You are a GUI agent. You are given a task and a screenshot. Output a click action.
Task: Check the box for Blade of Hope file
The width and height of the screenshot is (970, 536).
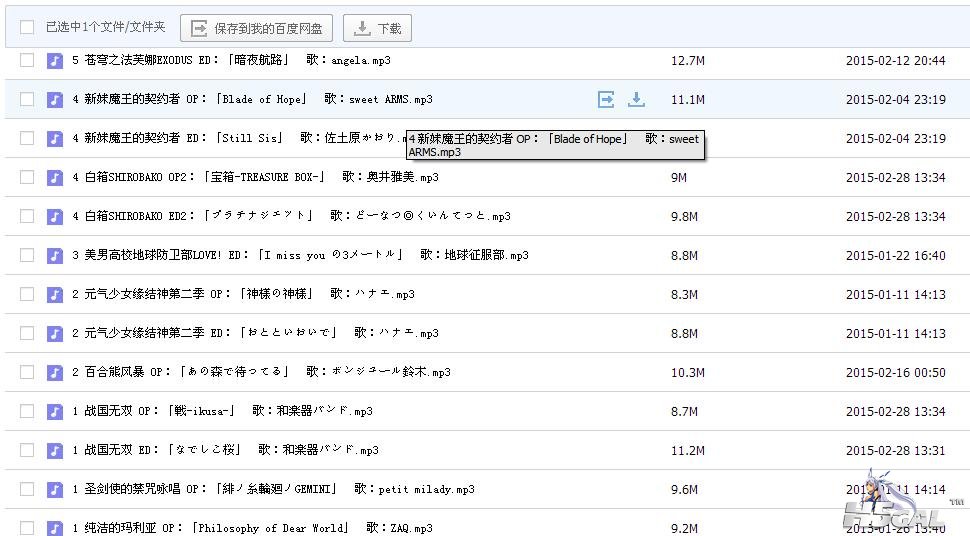pos(27,99)
